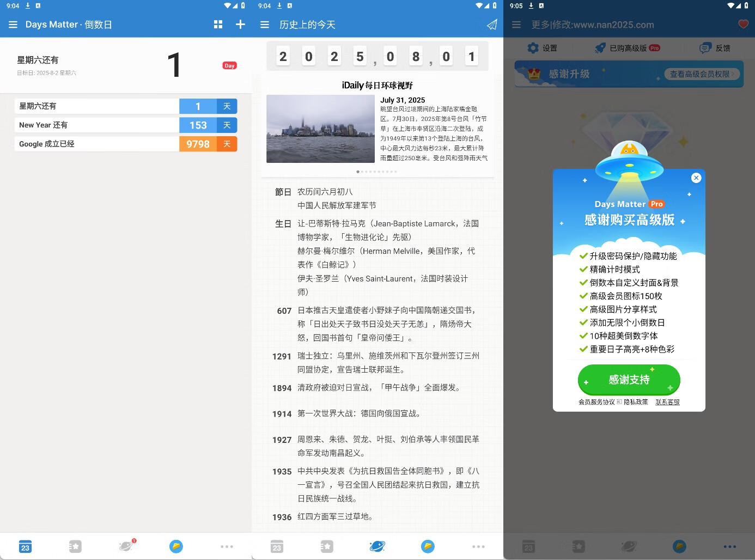Select blue planet tab in middle screen bottom bar

(377, 546)
